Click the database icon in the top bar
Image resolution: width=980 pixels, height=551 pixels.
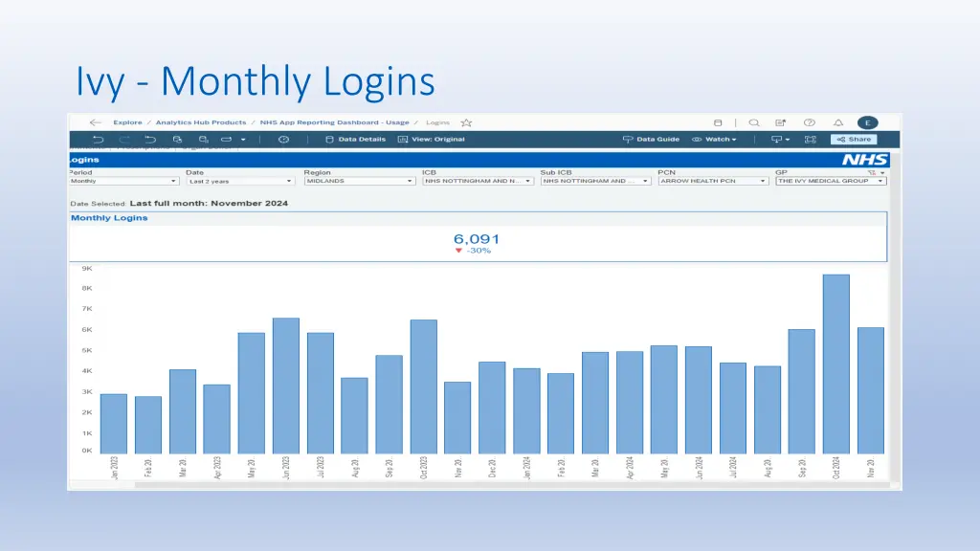tap(718, 122)
